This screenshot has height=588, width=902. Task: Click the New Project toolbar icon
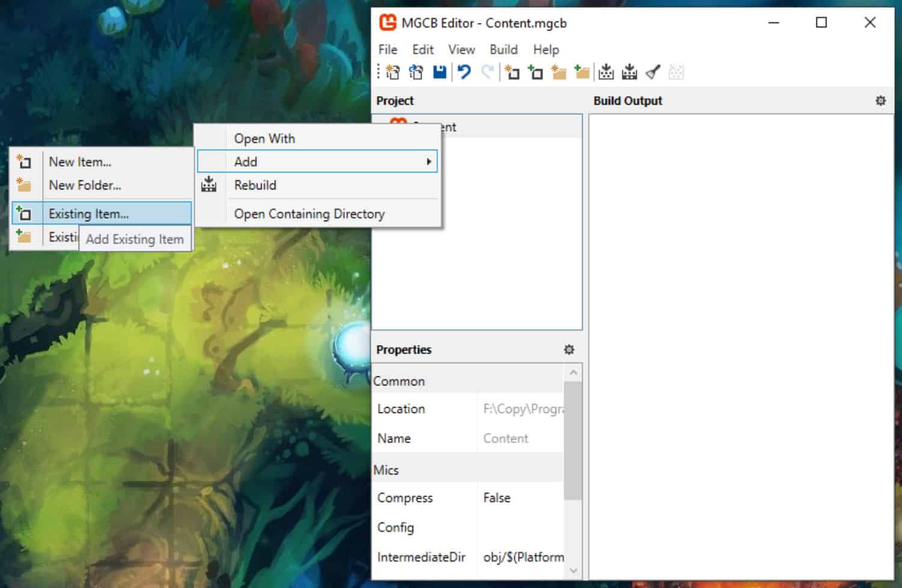coord(393,72)
